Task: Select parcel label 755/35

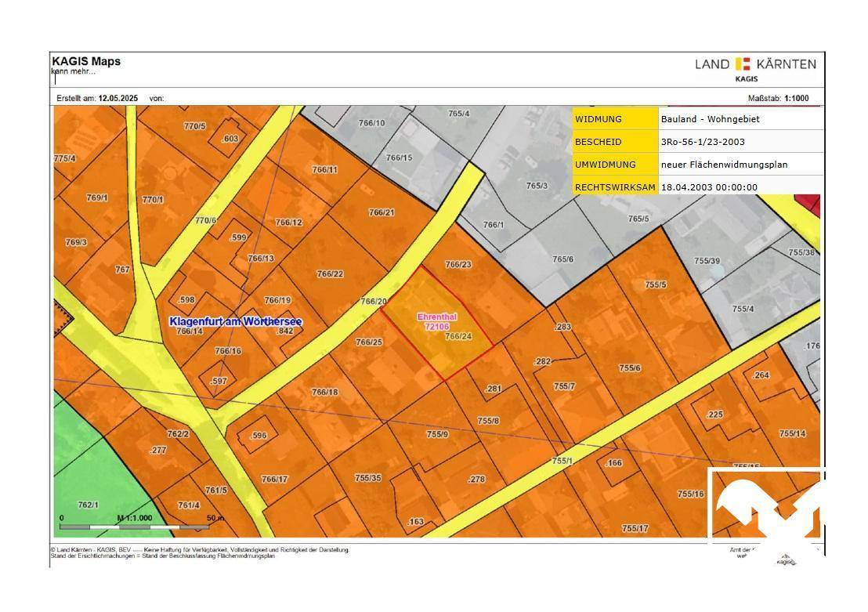Action: tap(368, 478)
